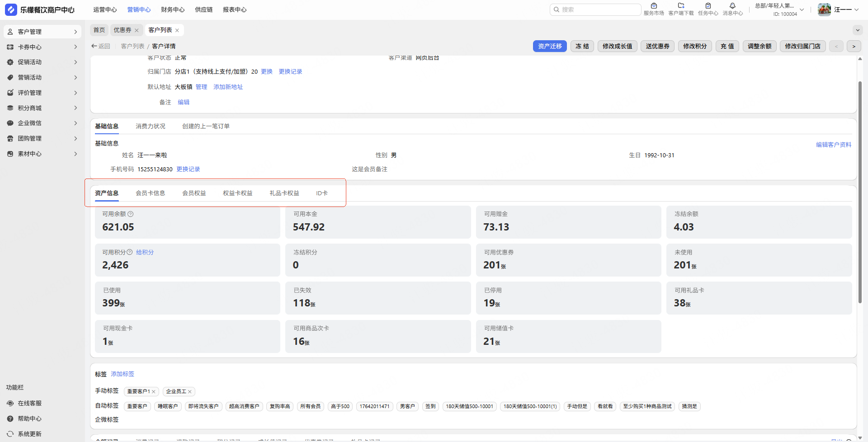Click the 评价管理 sidebar icon

[10, 93]
